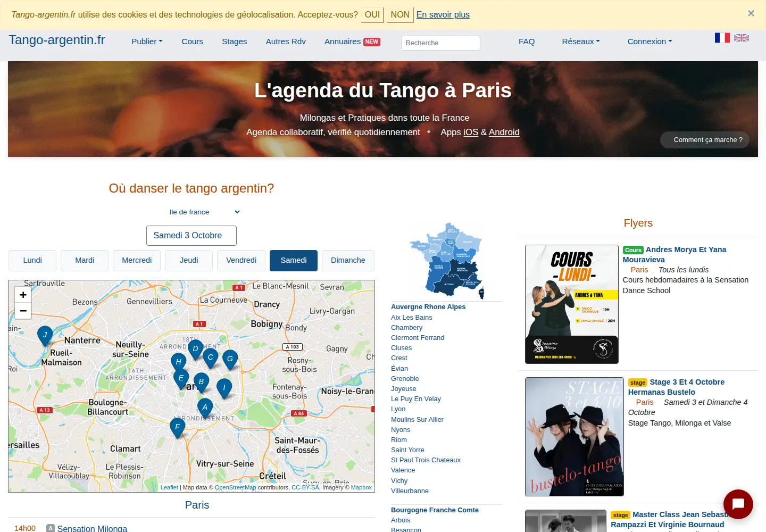Click into the Recherche search field
Screen dimensions: 766x532
[440, 43]
